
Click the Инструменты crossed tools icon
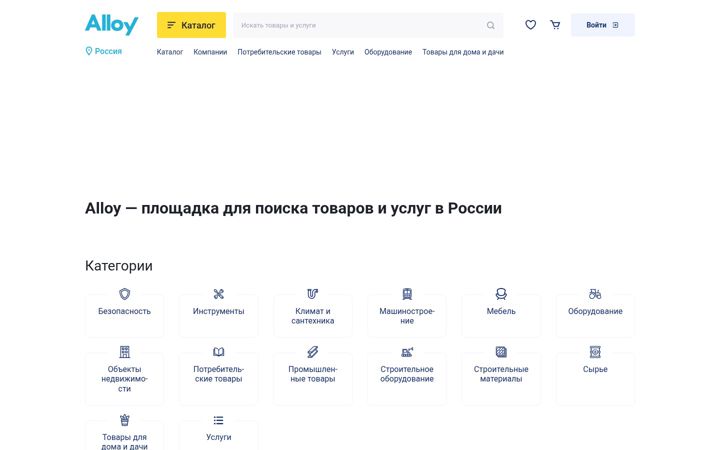coord(219,294)
